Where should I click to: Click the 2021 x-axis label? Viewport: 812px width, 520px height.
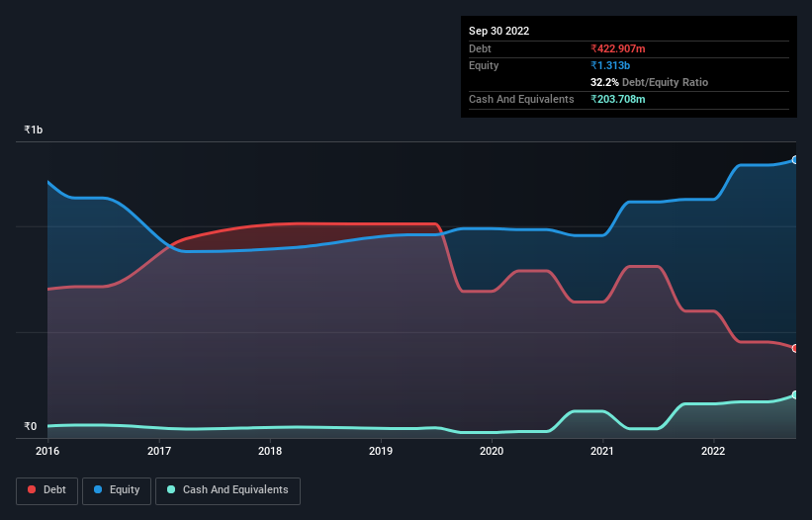602,451
